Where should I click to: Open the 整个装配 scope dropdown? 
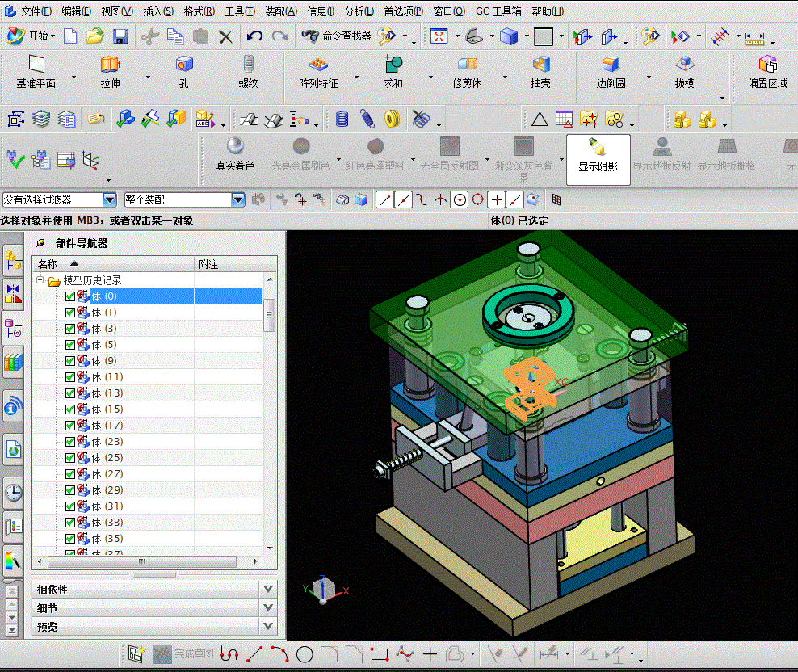point(238,199)
